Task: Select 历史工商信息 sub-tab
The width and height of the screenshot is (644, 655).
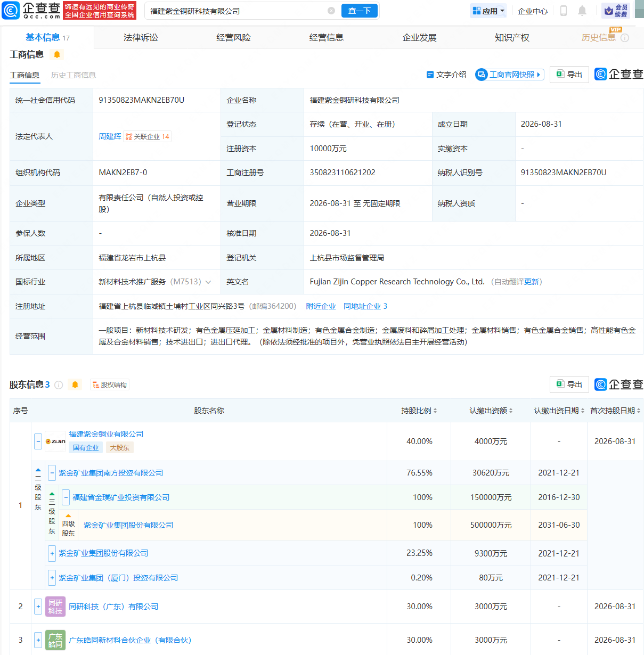Action: click(x=74, y=75)
